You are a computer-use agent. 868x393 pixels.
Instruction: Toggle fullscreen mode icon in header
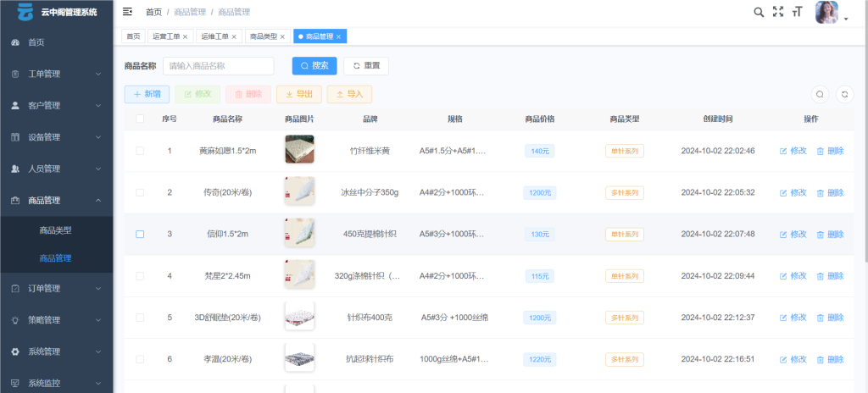778,12
